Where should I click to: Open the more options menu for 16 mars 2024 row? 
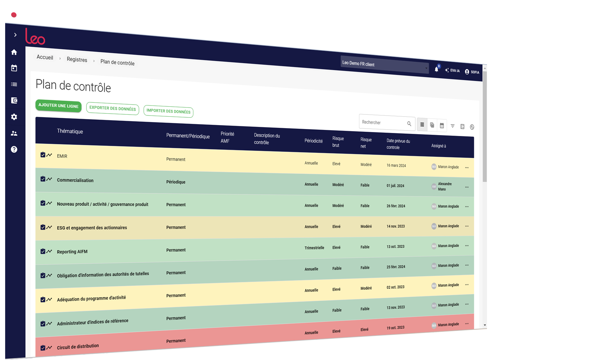467,168
